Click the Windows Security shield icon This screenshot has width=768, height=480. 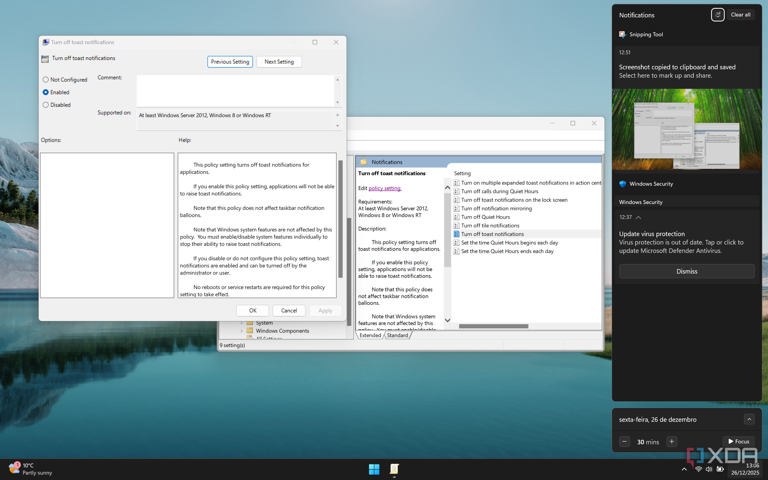623,184
